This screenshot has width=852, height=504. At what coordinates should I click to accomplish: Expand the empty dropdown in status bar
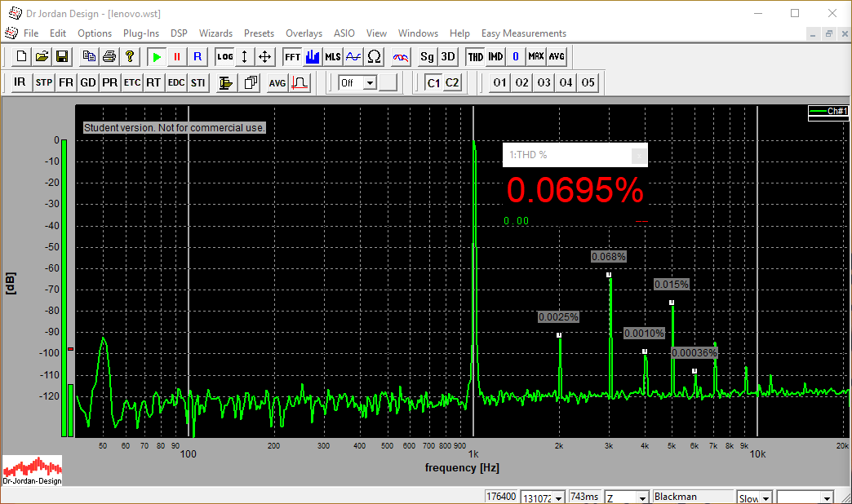tap(827, 497)
